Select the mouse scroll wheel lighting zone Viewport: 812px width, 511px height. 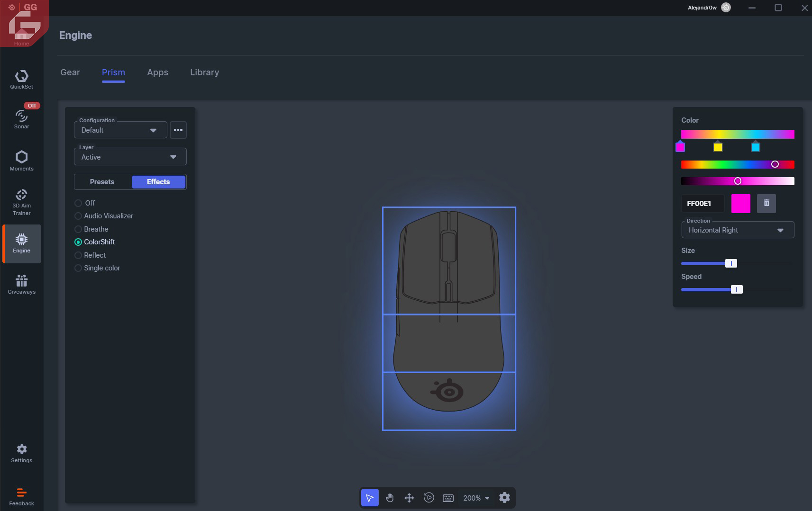pyautogui.click(x=449, y=260)
